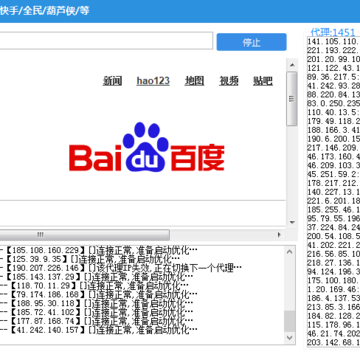The height and width of the screenshot is (360, 360).
Task: Select proxy entry starting 94.124.196
Action: tap(333, 272)
